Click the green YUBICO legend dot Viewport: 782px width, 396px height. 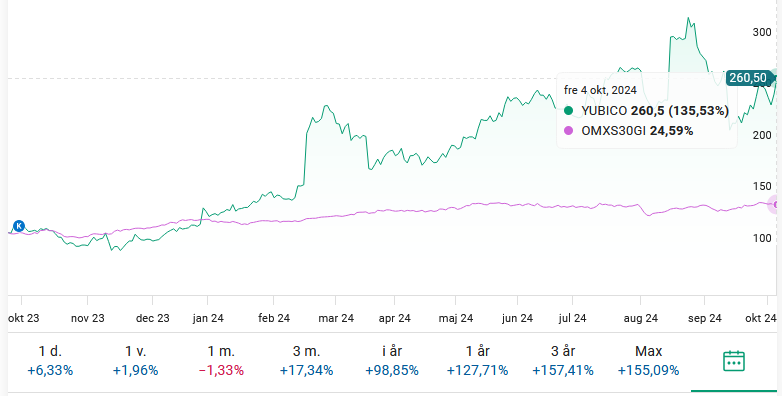click(569, 110)
